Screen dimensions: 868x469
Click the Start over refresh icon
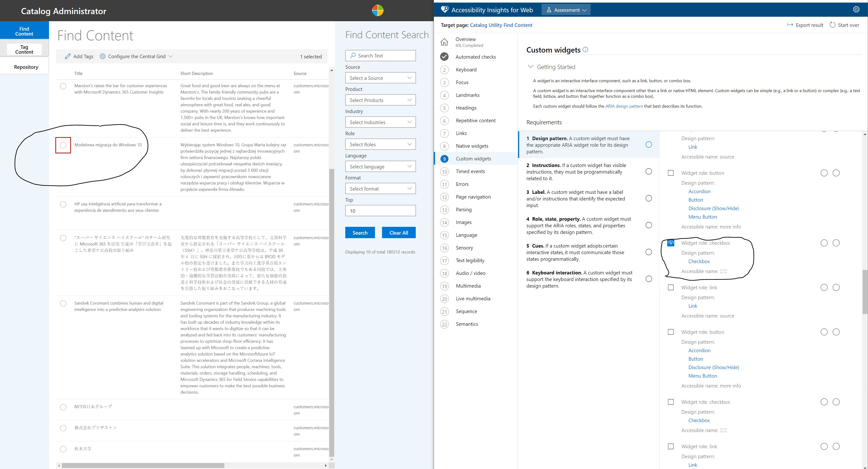832,25
